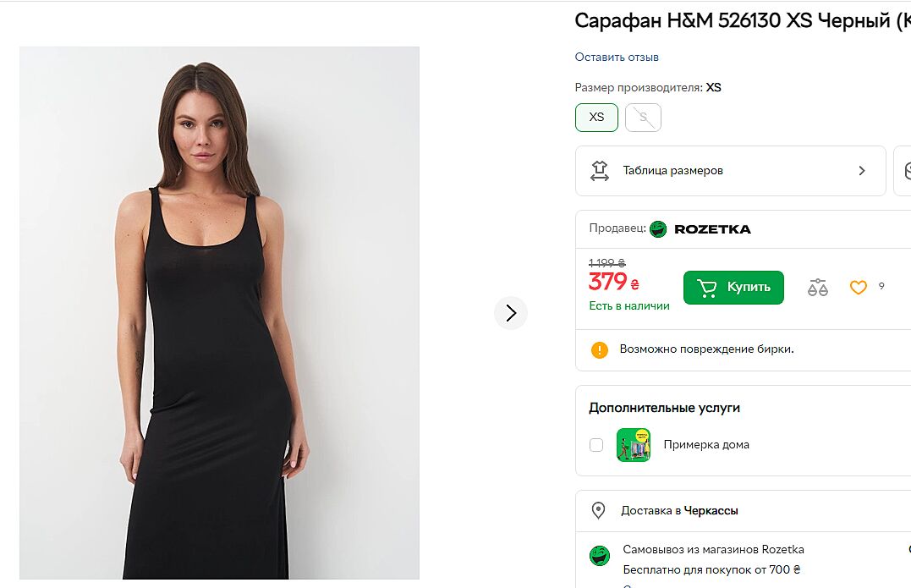The image size is (911, 588).
Task: Click the green Rozetka seller logo
Action: [x=658, y=228]
